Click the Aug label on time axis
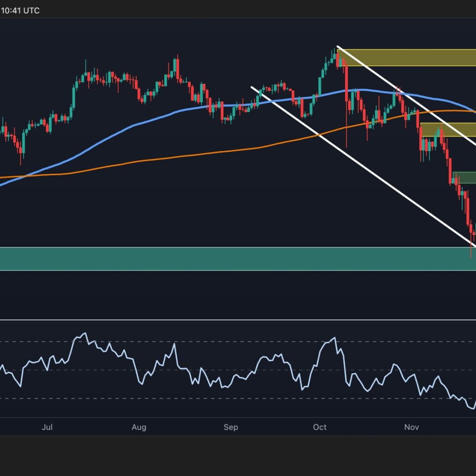 (139, 427)
